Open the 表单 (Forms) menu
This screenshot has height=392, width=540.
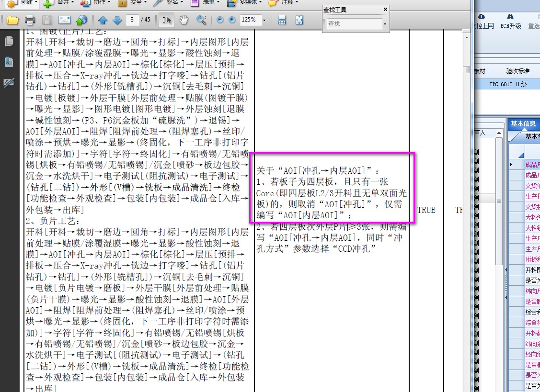coord(205,3)
